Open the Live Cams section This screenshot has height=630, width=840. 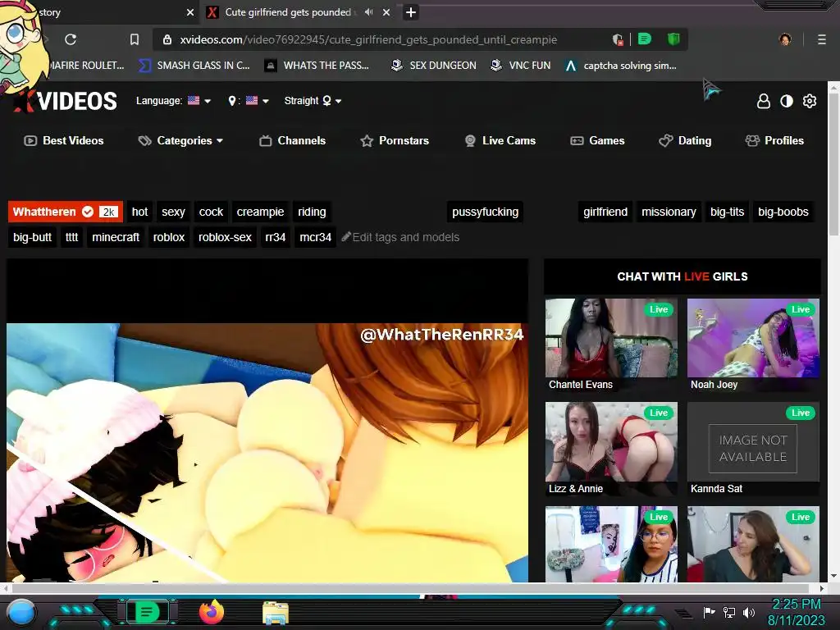[x=500, y=141]
